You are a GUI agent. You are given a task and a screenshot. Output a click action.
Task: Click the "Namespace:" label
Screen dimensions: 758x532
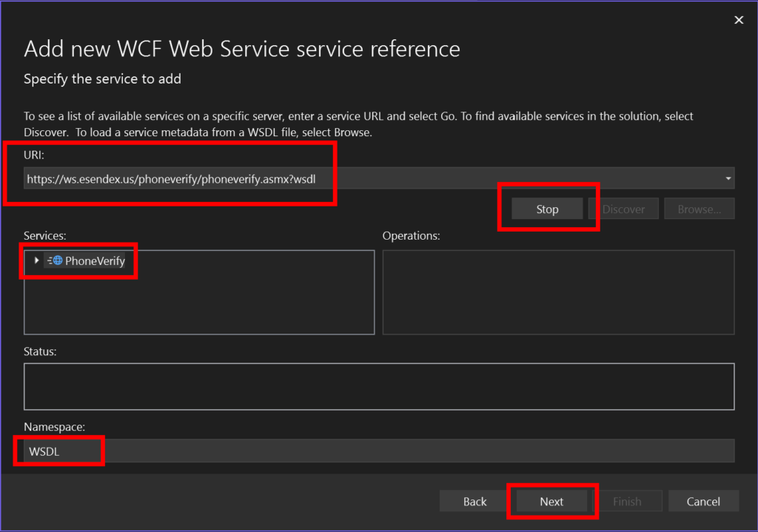tap(54, 428)
